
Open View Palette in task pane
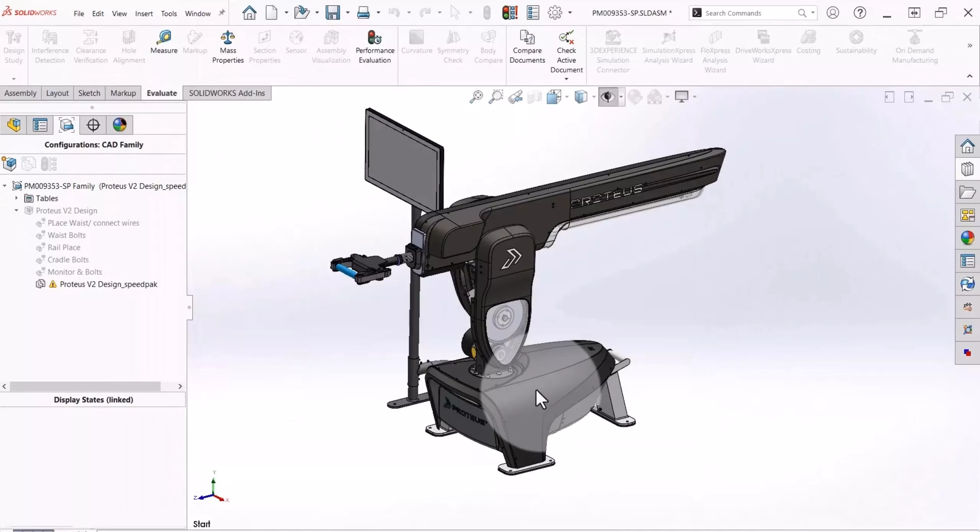tap(967, 215)
